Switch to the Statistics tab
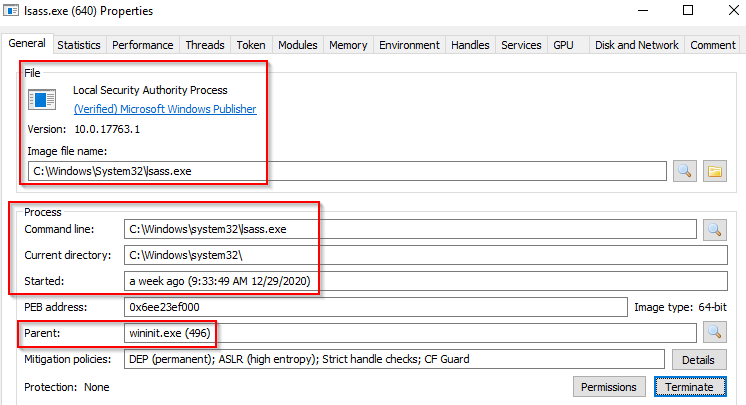Viewport: 746px width, 405px height. (x=79, y=45)
